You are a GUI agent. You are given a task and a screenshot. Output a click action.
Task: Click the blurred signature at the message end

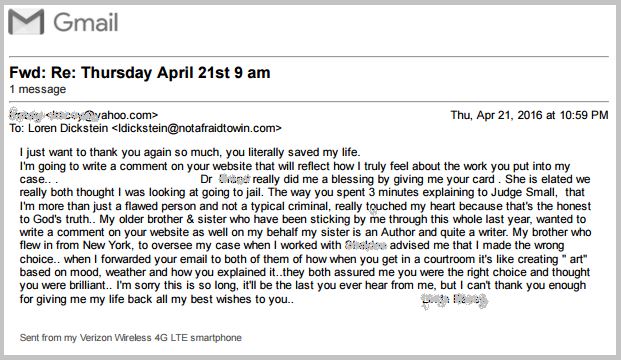(455, 301)
